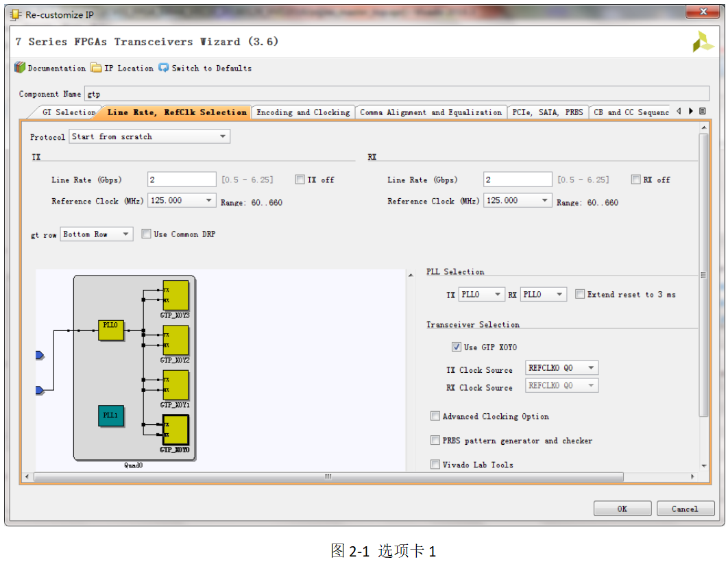Image resolution: width=728 pixels, height=562 pixels.
Task: Open the RX PLL selection dropdown
Action: [544, 294]
